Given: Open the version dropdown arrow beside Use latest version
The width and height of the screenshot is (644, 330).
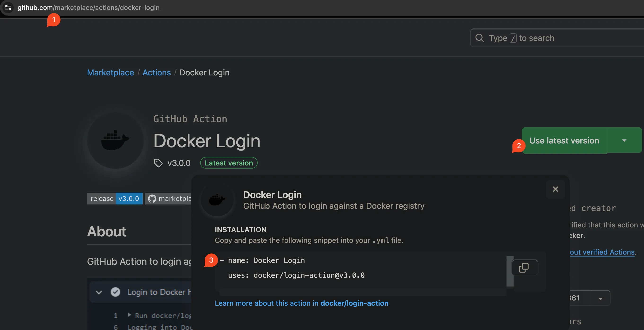Looking at the screenshot, I should [624, 140].
